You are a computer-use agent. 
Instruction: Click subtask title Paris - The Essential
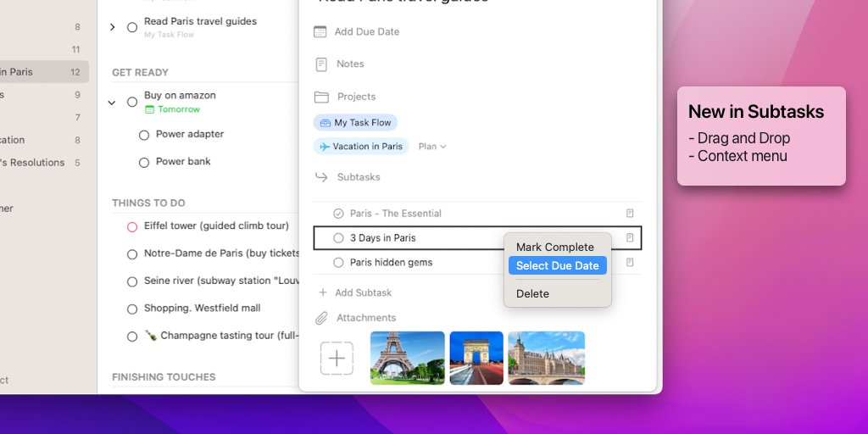pyautogui.click(x=396, y=213)
